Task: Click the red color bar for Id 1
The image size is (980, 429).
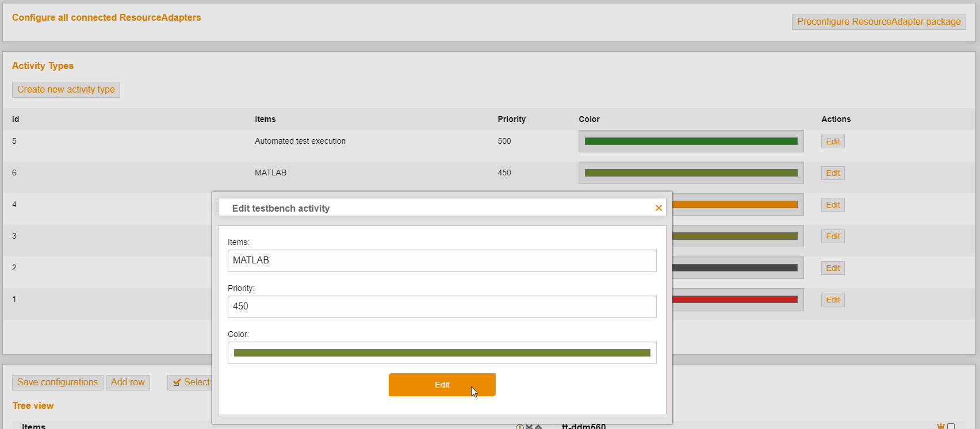Action: (x=736, y=300)
